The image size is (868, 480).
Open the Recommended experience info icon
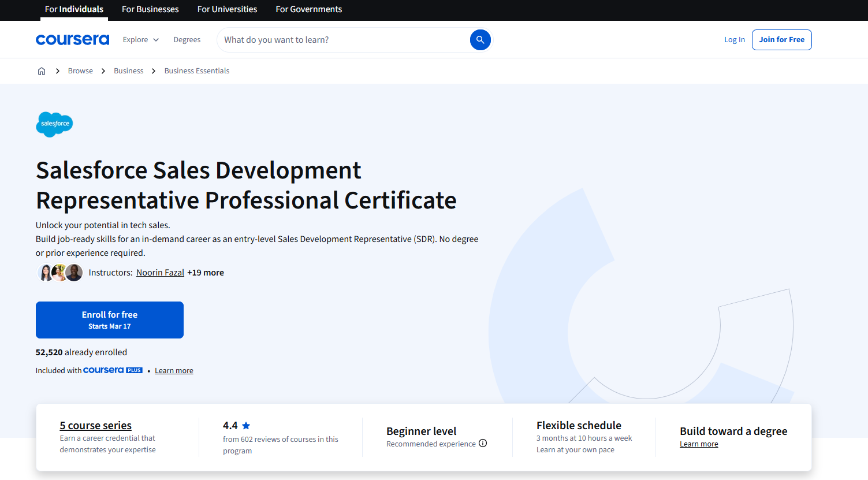483,443
